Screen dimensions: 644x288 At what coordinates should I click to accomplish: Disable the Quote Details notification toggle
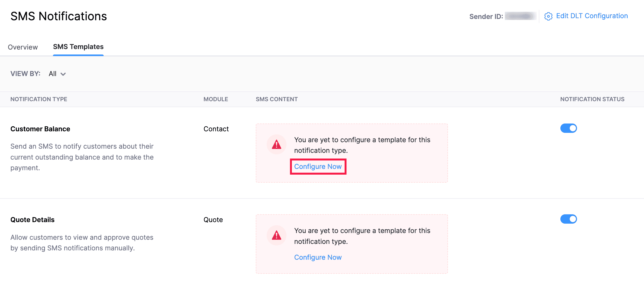coord(569,219)
